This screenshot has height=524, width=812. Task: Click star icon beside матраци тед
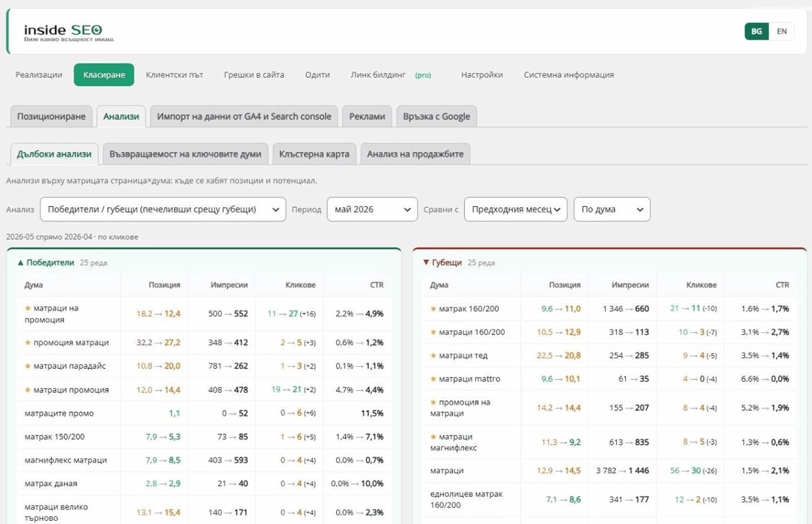tap(433, 356)
